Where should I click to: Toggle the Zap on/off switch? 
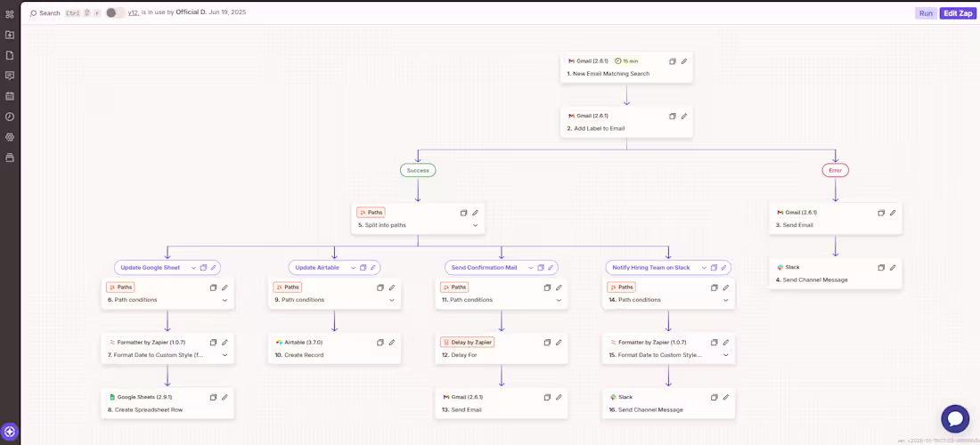coord(114,12)
